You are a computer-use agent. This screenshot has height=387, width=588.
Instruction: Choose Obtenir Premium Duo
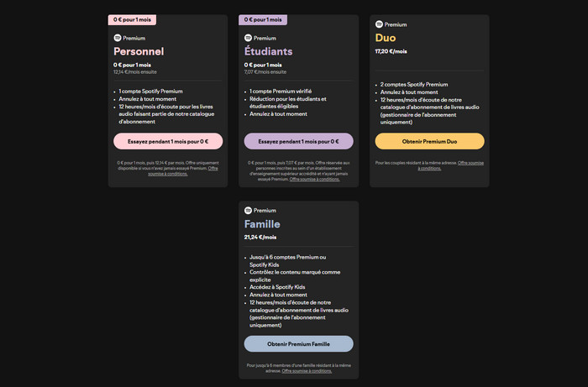click(x=429, y=141)
